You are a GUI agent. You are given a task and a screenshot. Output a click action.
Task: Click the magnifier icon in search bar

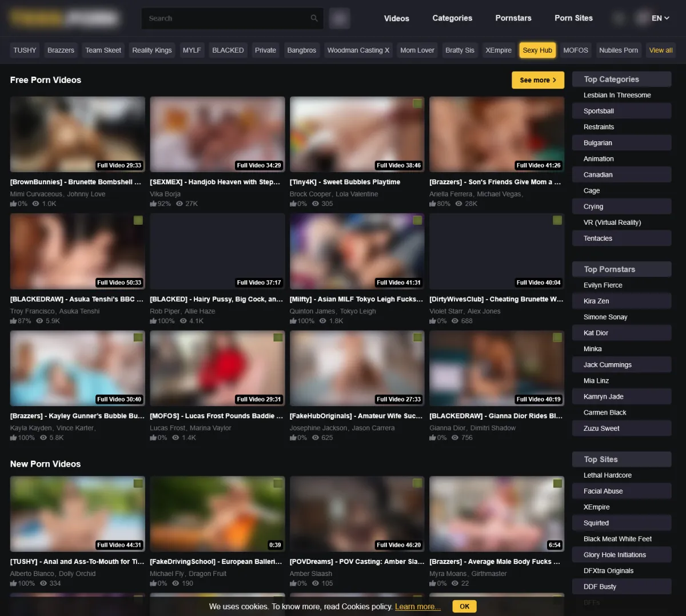click(314, 18)
